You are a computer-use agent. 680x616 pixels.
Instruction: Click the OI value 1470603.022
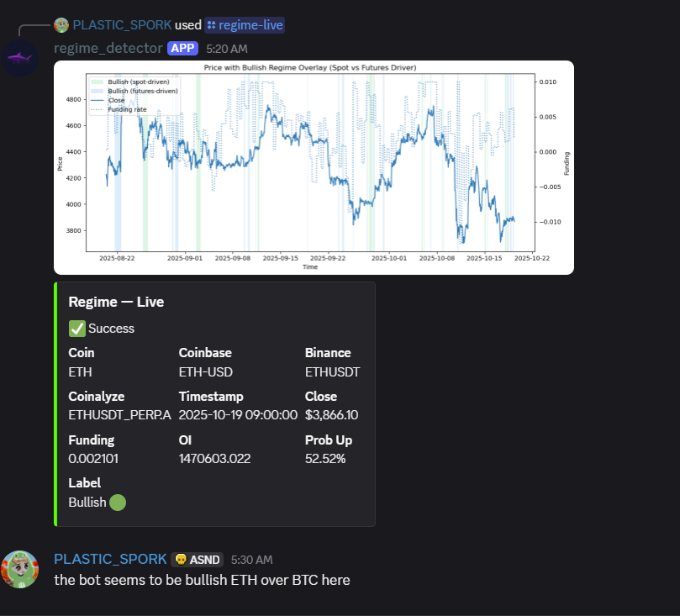click(x=214, y=459)
